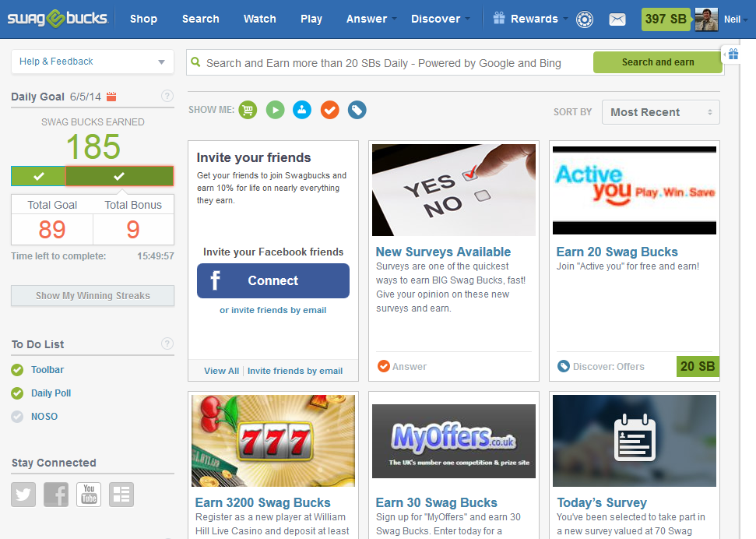Click Earn 3200 Swag Bucks title
The height and width of the screenshot is (539, 756).
click(262, 503)
